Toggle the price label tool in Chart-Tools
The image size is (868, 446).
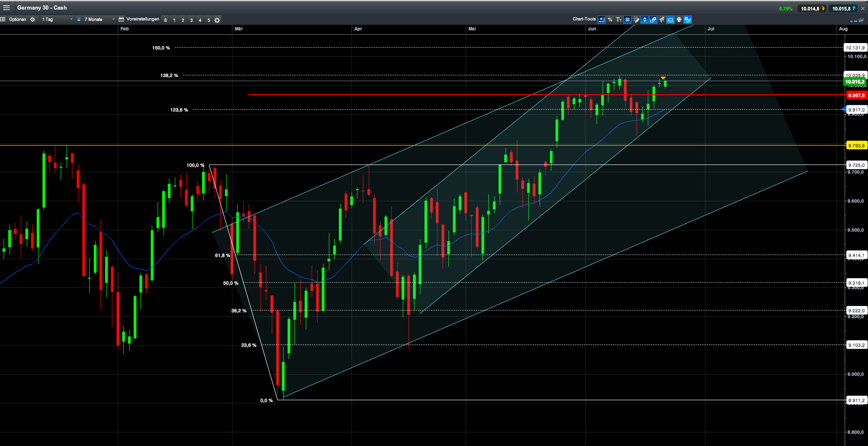coord(670,19)
